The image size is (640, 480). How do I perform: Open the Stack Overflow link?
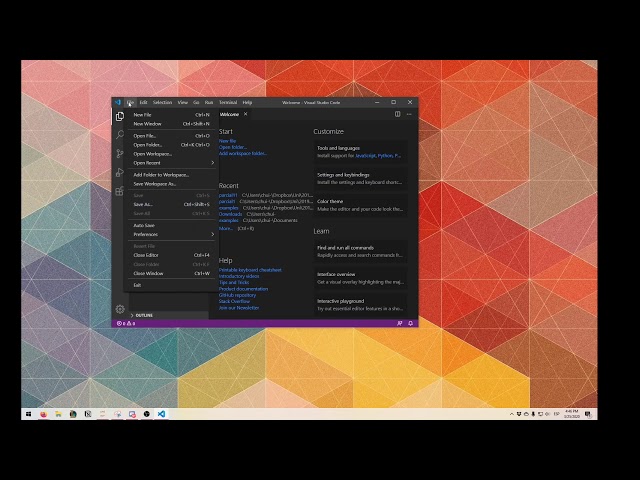[x=234, y=301]
